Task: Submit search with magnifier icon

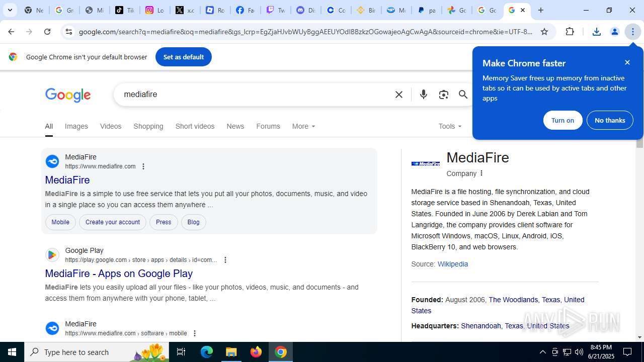Action: tap(463, 95)
